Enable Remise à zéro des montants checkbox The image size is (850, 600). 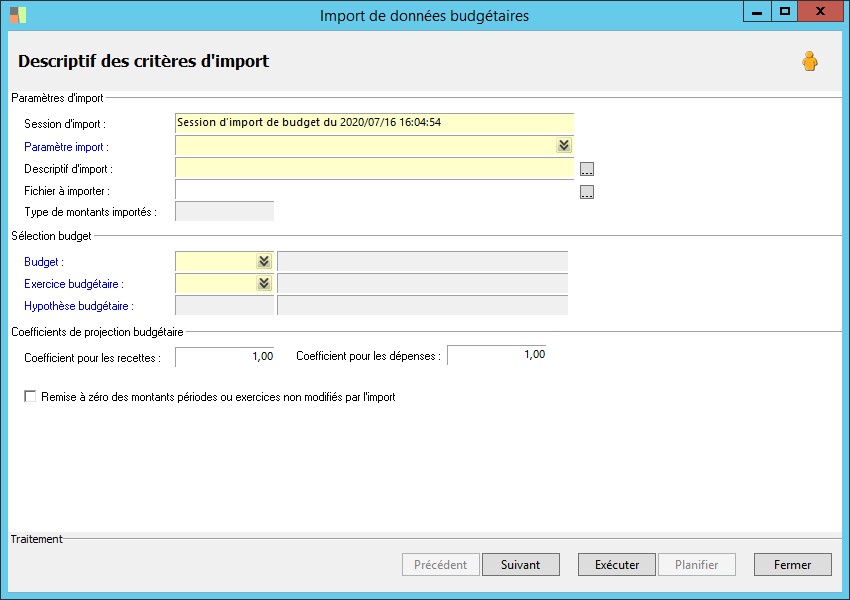[30, 396]
